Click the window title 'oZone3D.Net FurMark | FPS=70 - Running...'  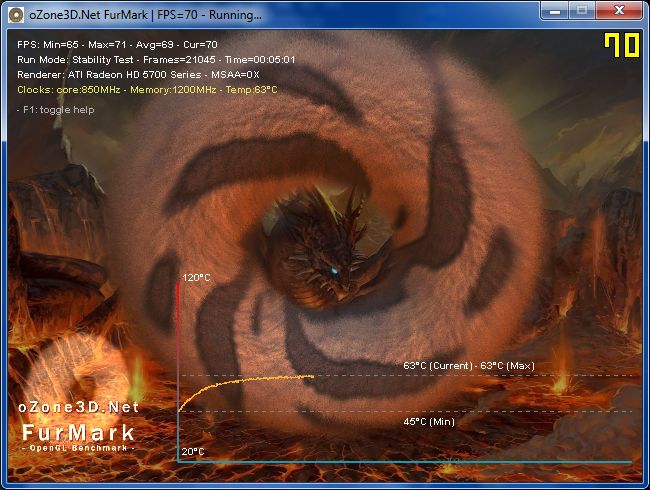click(146, 15)
